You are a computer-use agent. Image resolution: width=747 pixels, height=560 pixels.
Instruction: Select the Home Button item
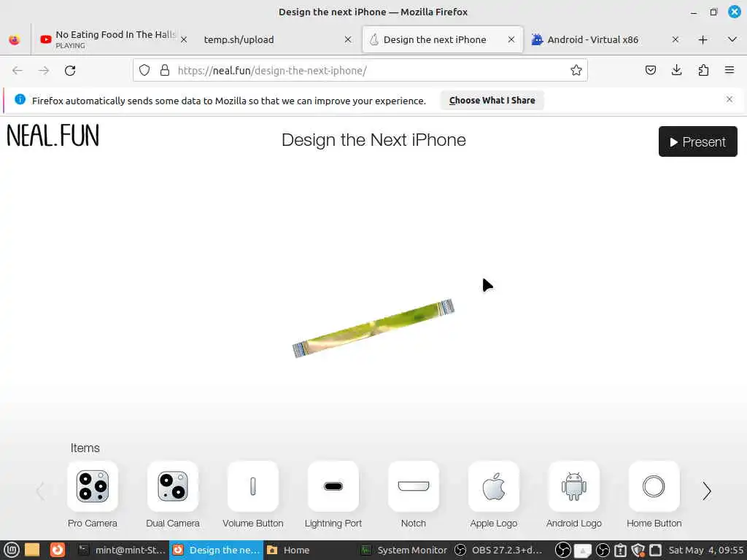point(654,486)
